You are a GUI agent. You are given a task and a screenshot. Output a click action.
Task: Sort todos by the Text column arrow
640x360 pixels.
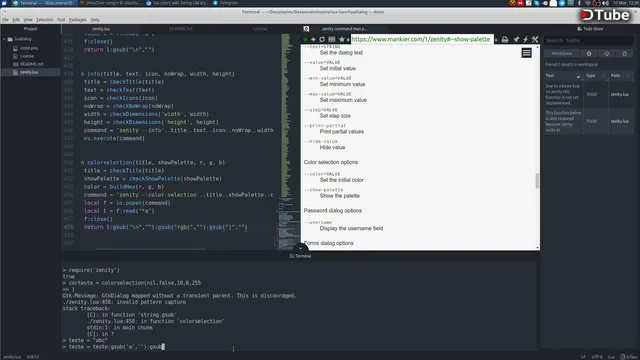(578, 76)
